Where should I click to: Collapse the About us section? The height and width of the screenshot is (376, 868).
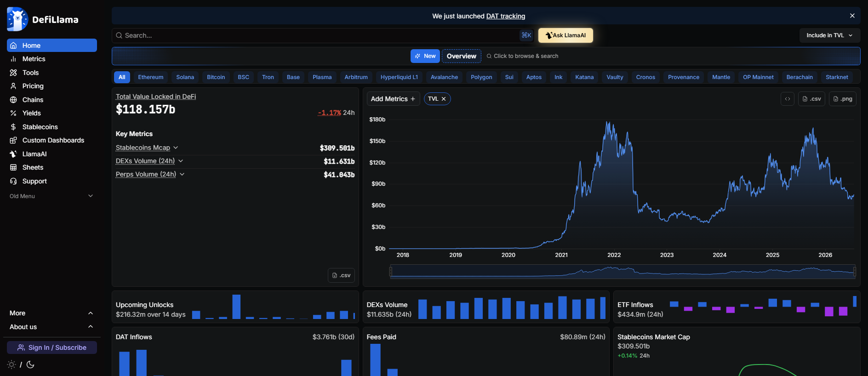pyautogui.click(x=51, y=327)
